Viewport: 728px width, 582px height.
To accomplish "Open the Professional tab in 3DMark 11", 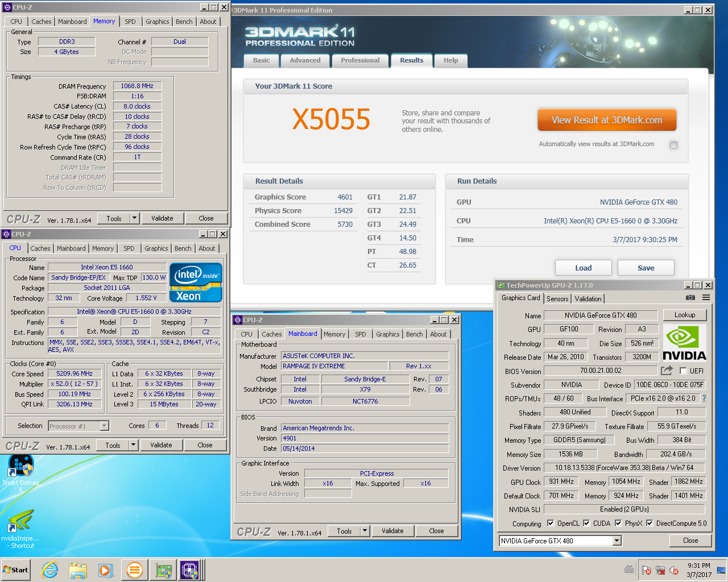I will click(360, 60).
